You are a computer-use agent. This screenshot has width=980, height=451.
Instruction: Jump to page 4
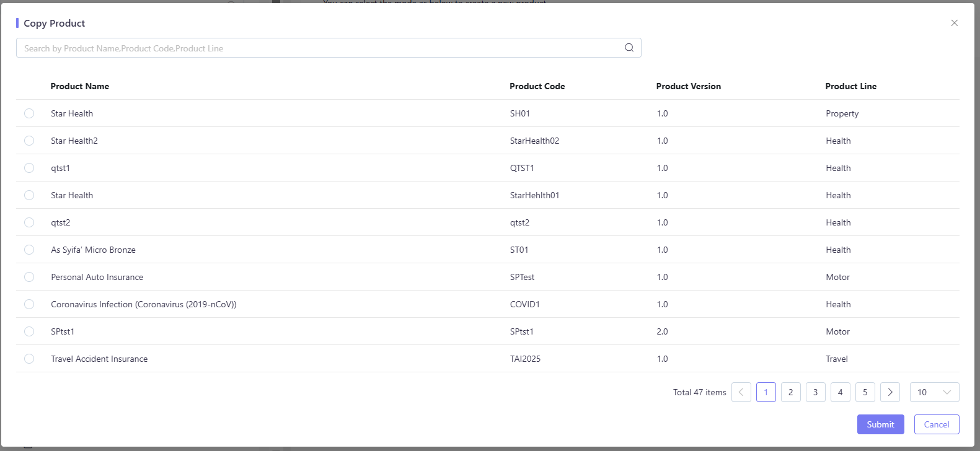pyautogui.click(x=841, y=392)
